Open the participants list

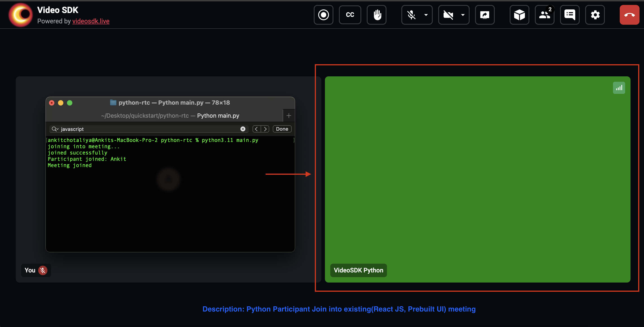pyautogui.click(x=544, y=15)
